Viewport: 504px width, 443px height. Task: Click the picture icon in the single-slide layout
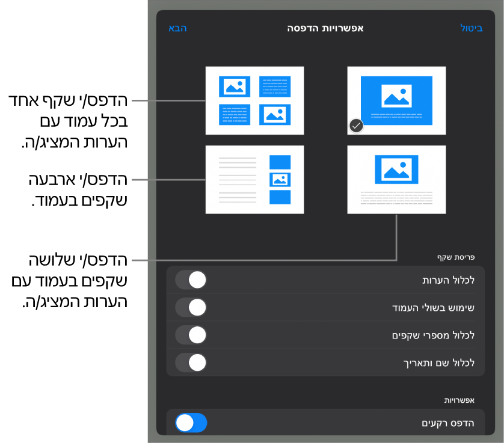pos(396,96)
